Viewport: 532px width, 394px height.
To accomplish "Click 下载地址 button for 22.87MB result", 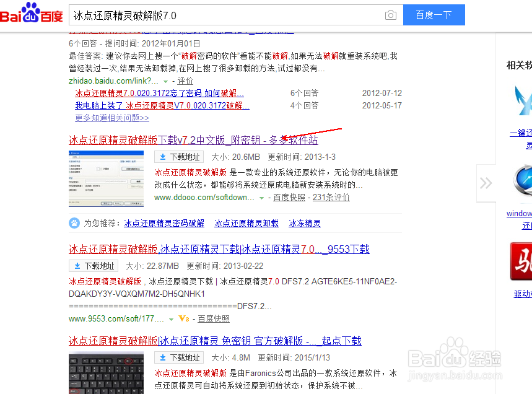I will (x=94, y=266).
